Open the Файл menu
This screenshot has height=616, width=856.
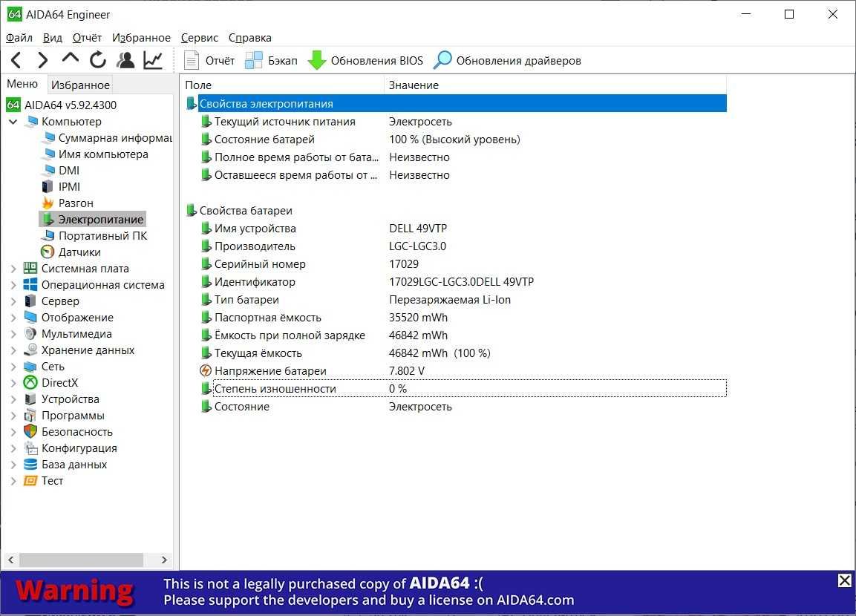(x=19, y=38)
